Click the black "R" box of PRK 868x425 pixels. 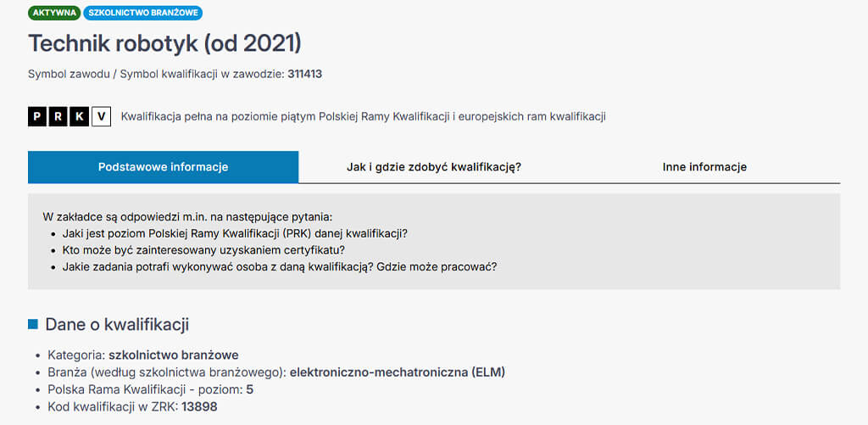pyautogui.click(x=58, y=117)
